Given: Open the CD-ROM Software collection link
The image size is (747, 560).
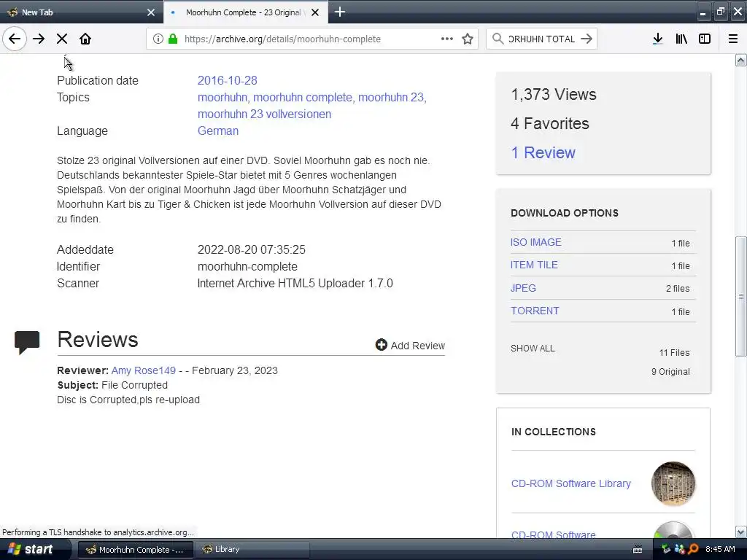Looking at the screenshot, I should click(553, 534).
